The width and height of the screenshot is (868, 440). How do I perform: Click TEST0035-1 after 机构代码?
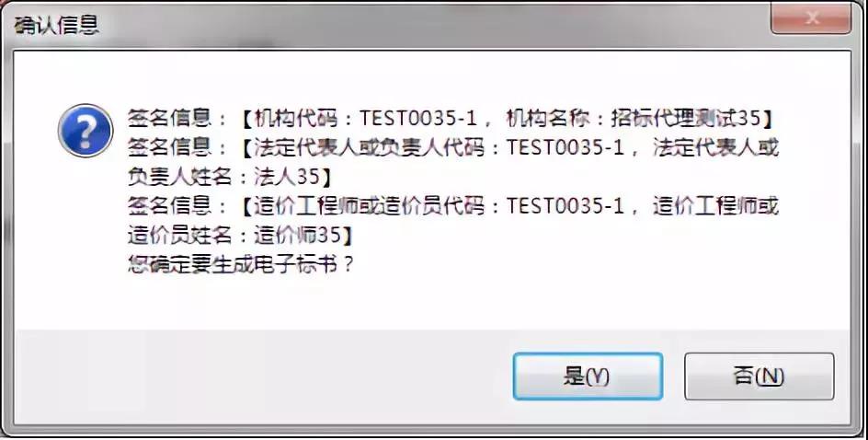pyautogui.click(x=418, y=118)
